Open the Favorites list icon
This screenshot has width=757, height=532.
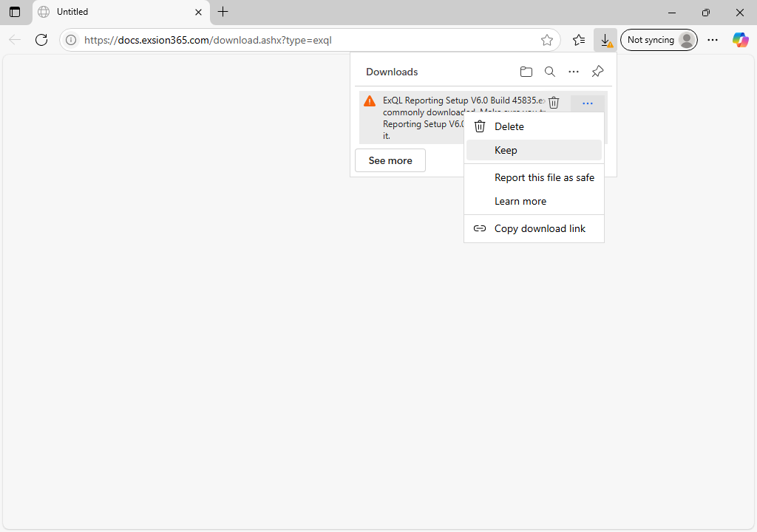pyautogui.click(x=579, y=40)
